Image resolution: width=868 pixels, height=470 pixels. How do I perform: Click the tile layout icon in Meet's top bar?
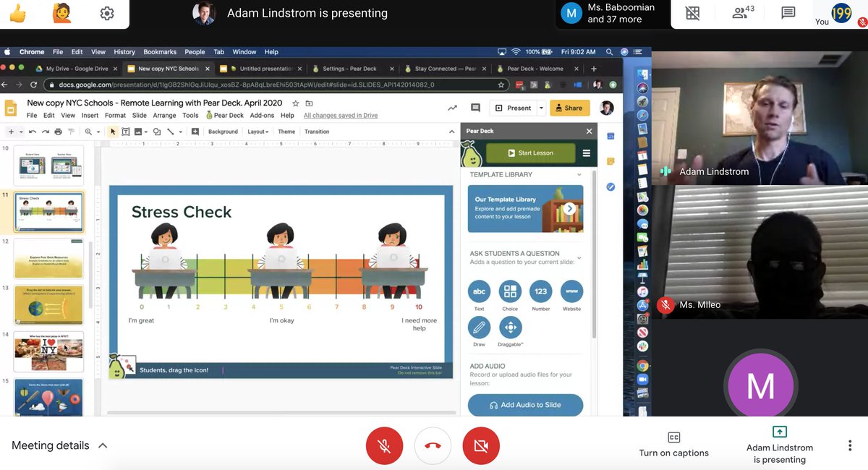(693, 12)
